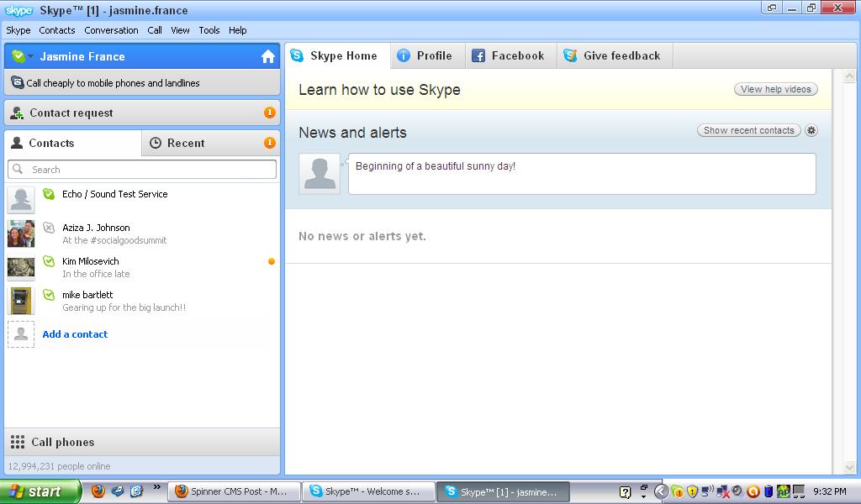
Task: Select the Echo / Sound Test Service contact
Action: [x=114, y=194]
